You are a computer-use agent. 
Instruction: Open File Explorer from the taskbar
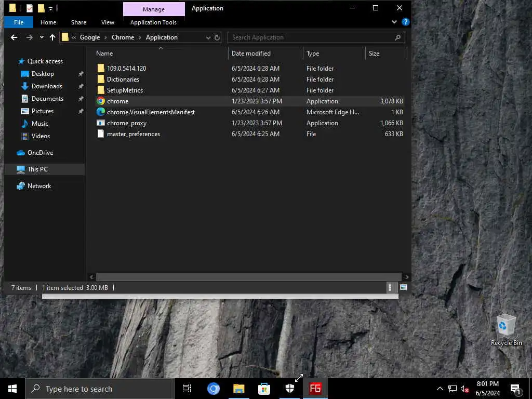coord(239,389)
